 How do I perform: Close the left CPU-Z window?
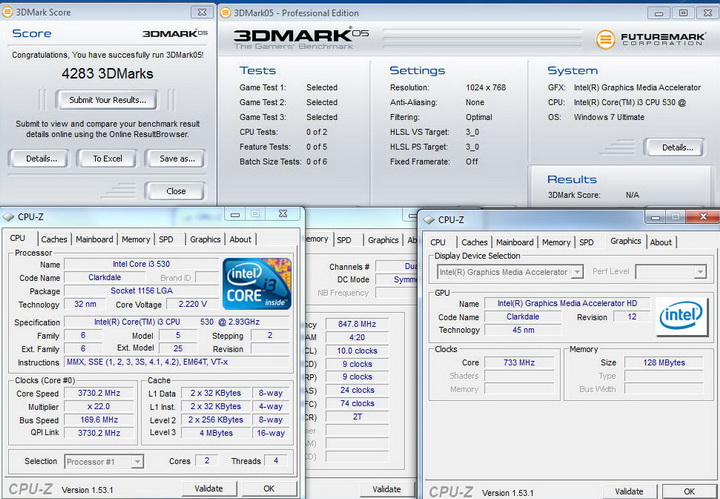coord(283,214)
